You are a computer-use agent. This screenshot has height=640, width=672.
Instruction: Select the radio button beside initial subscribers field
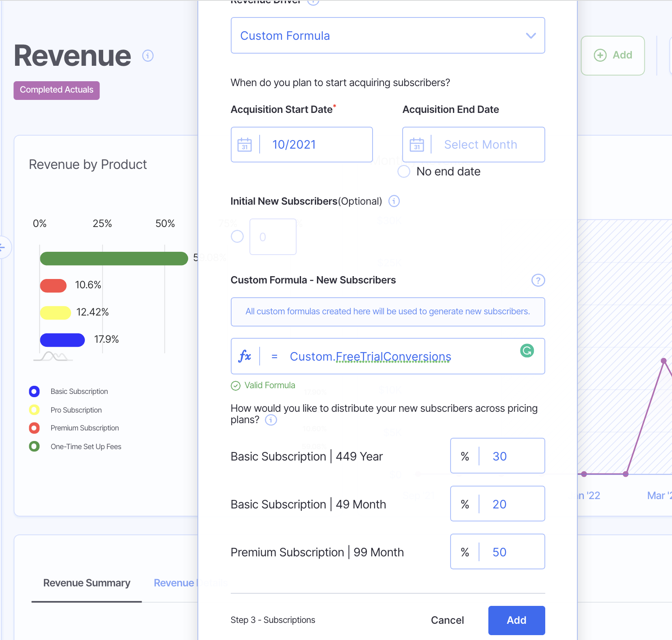pos(237,236)
